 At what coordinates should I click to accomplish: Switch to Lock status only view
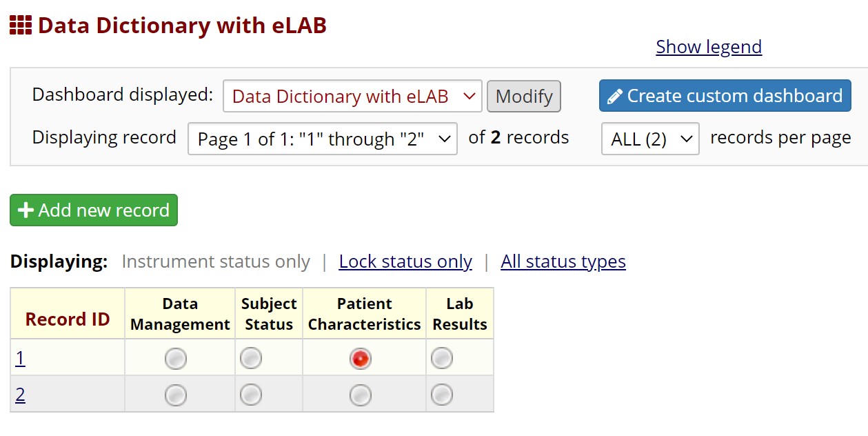405,261
